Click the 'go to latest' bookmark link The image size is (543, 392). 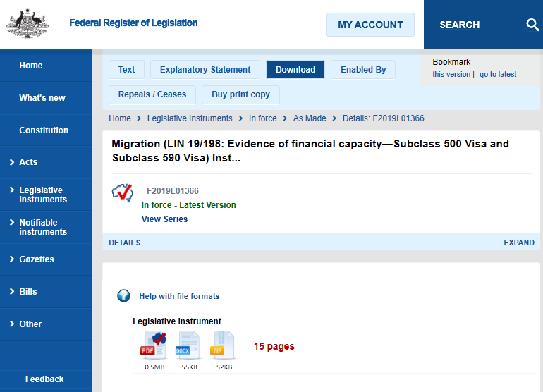498,75
